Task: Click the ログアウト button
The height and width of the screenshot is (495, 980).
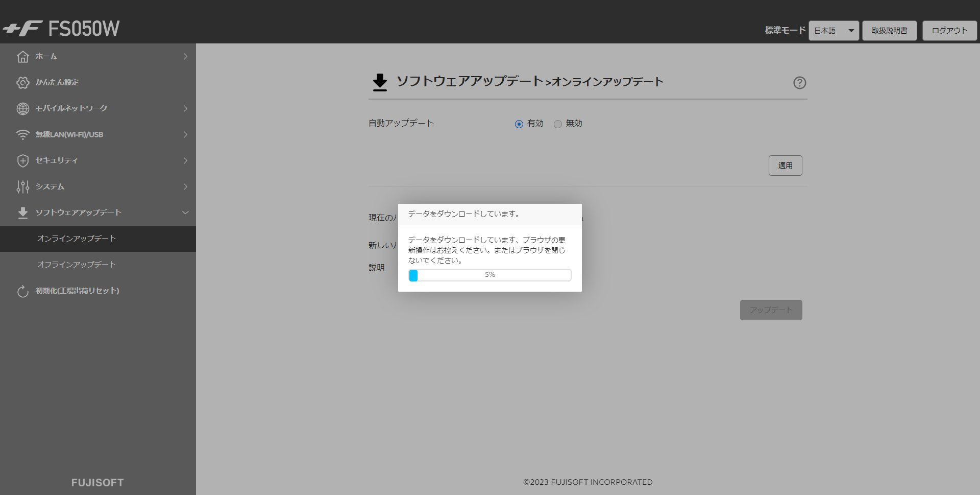Action: tap(950, 31)
